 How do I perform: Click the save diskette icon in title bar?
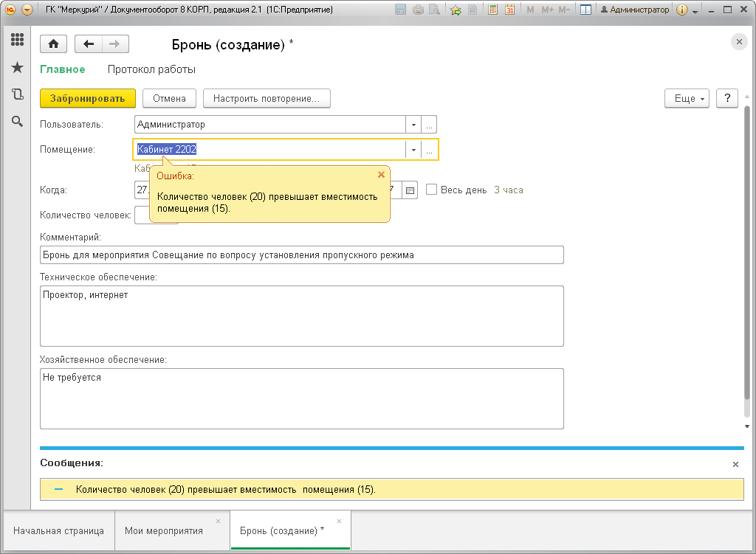coord(400,10)
